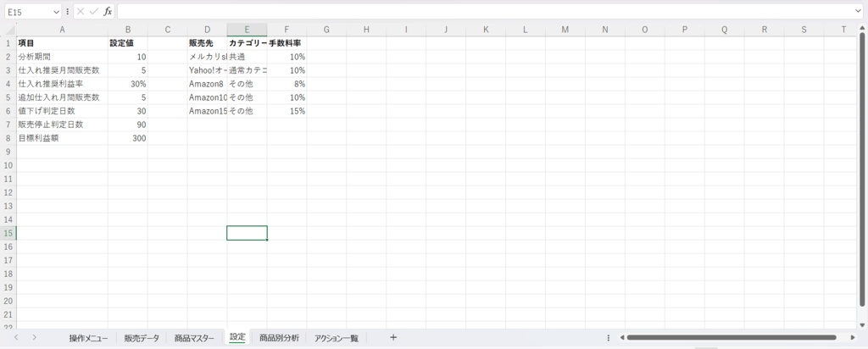Click the Yahoo!オー cell
Viewport: 868px width, 349px height.
[207, 70]
